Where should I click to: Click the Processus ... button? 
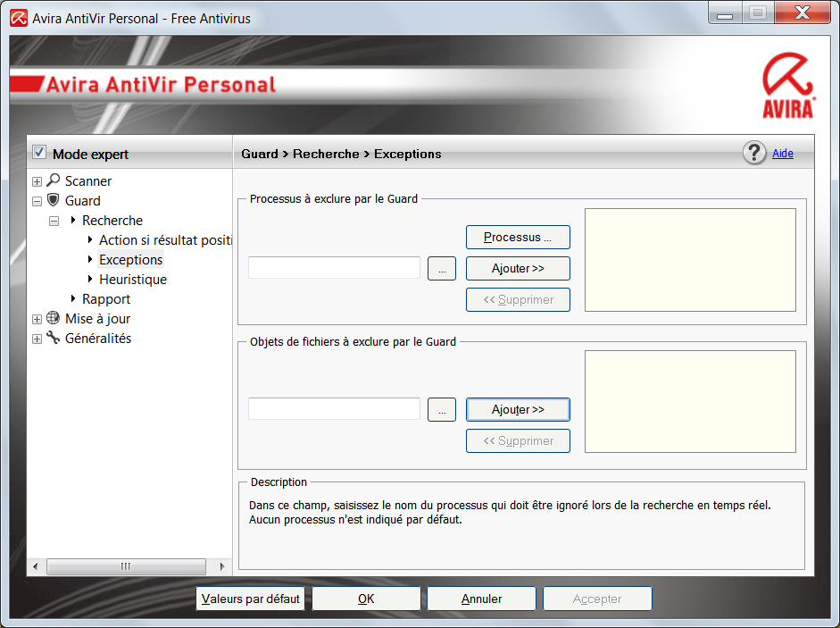pyautogui.click(x=518, y=237)
